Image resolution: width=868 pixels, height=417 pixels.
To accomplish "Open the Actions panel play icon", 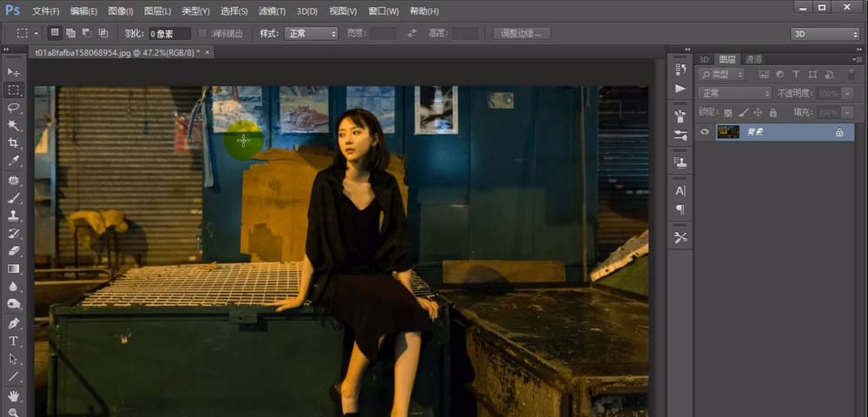I will tap(681, 89).
